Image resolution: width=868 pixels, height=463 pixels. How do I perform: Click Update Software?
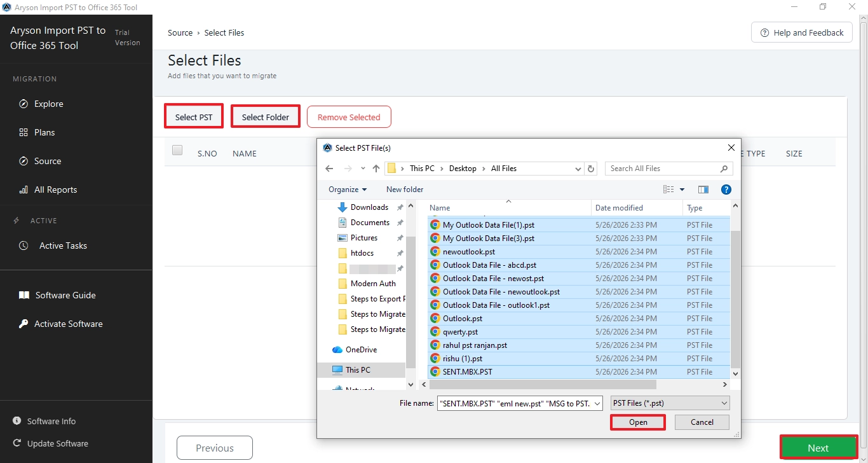point(51,443)
